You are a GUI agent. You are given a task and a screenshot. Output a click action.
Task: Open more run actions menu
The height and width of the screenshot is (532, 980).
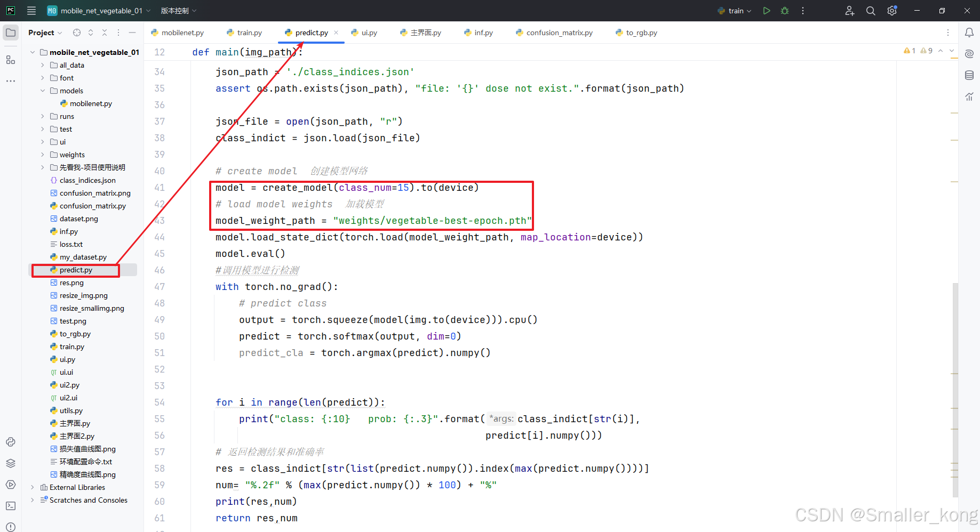pos(803,11)
